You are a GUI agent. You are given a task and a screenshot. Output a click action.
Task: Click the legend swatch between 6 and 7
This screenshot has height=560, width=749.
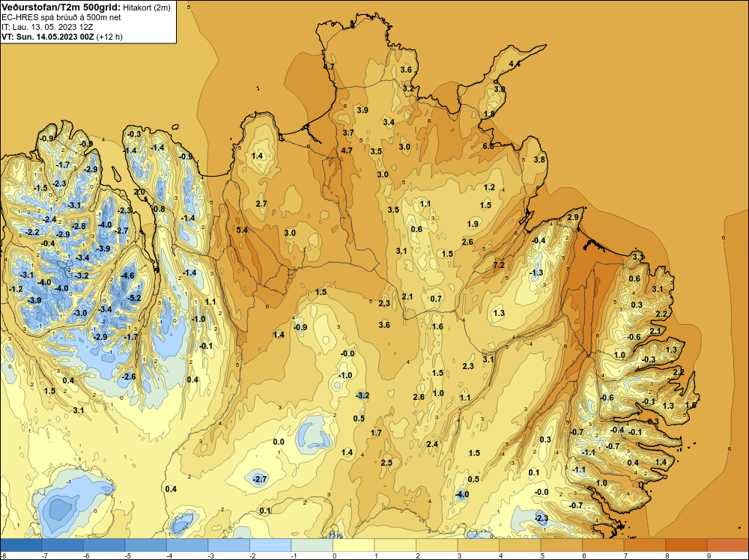603,545
